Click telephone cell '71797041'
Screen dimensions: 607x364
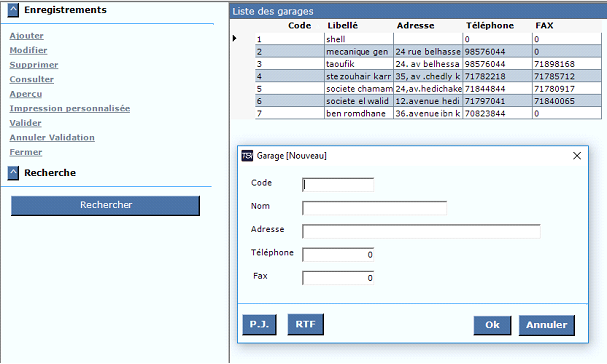point(497,101)
